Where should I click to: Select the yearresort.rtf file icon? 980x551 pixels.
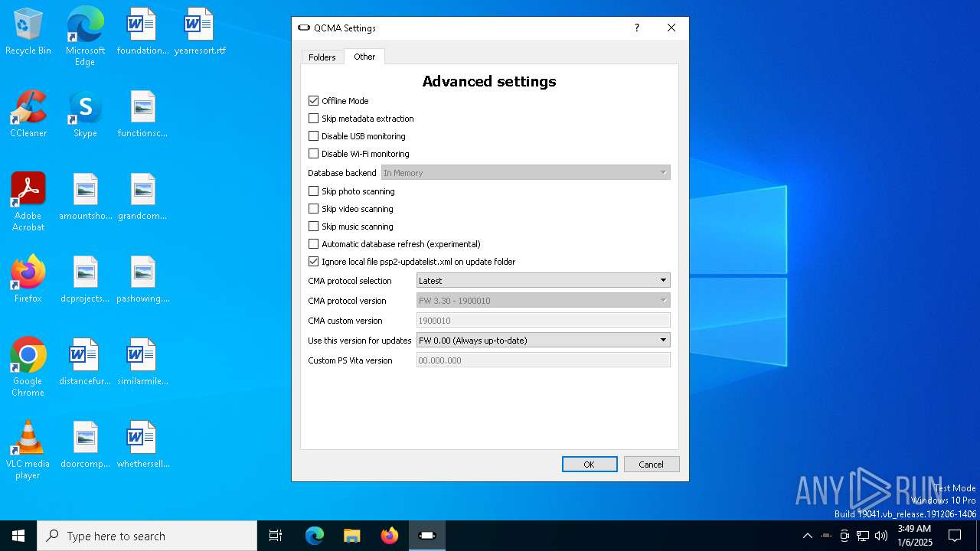(x=200, y=31)
